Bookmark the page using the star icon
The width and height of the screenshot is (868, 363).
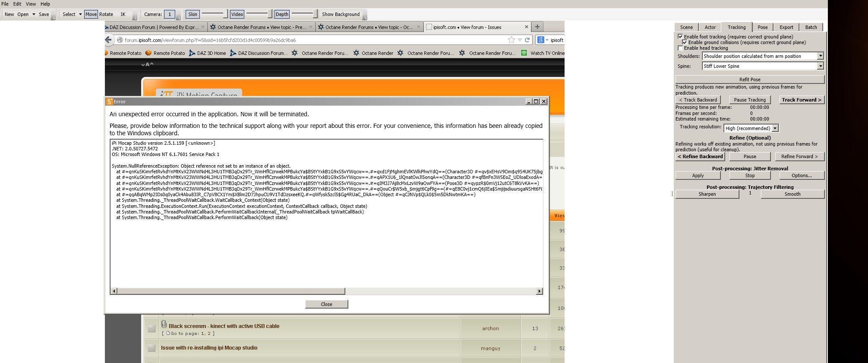(x=511, y=40)
